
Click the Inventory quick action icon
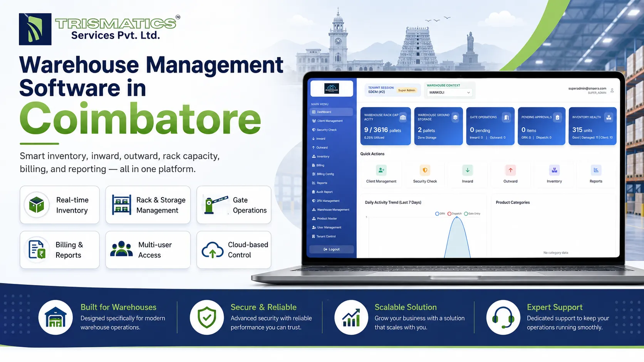pyautogui.click(x=554, y=170)
